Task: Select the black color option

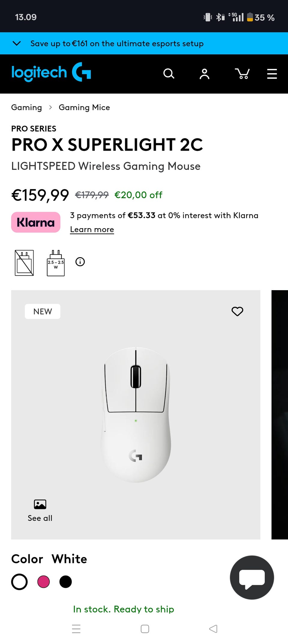Action: (66, 582)
